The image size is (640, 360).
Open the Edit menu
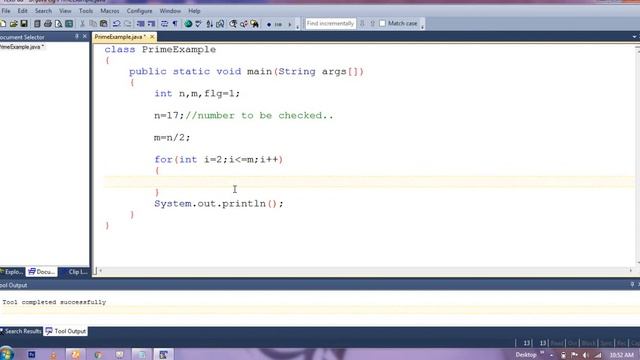tap(22, 11)
